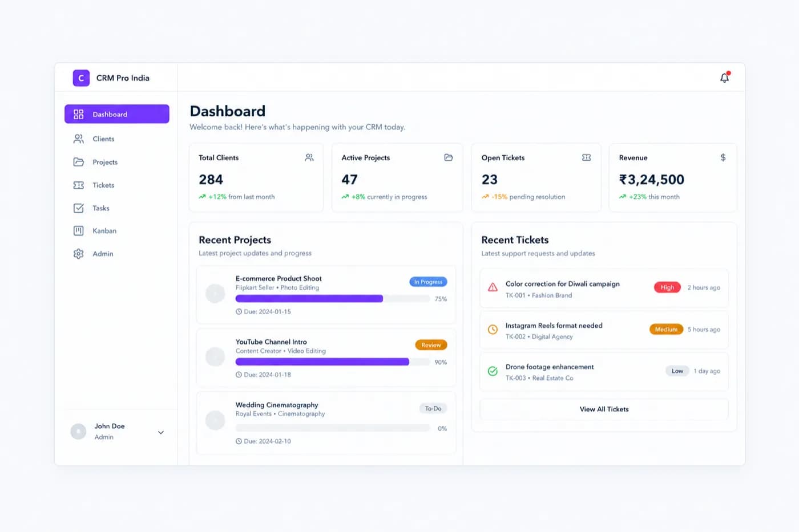Viewport: 799px width, 532px height.
Task: Click the Review status badge
Action: [431, 345]
